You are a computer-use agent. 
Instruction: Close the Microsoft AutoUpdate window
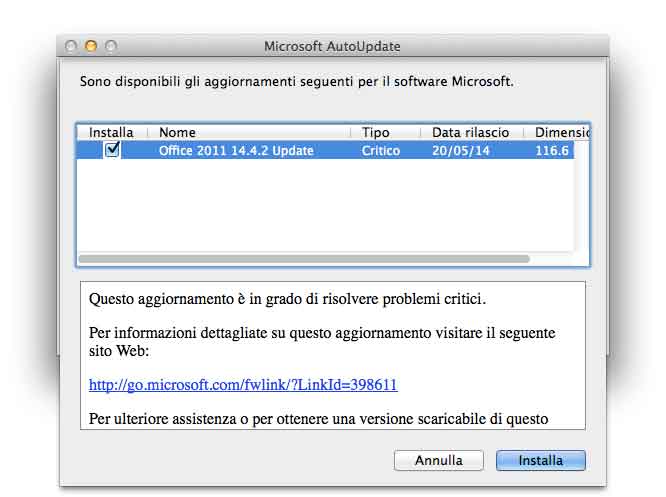pyautogui.click(x=71, y=46)
